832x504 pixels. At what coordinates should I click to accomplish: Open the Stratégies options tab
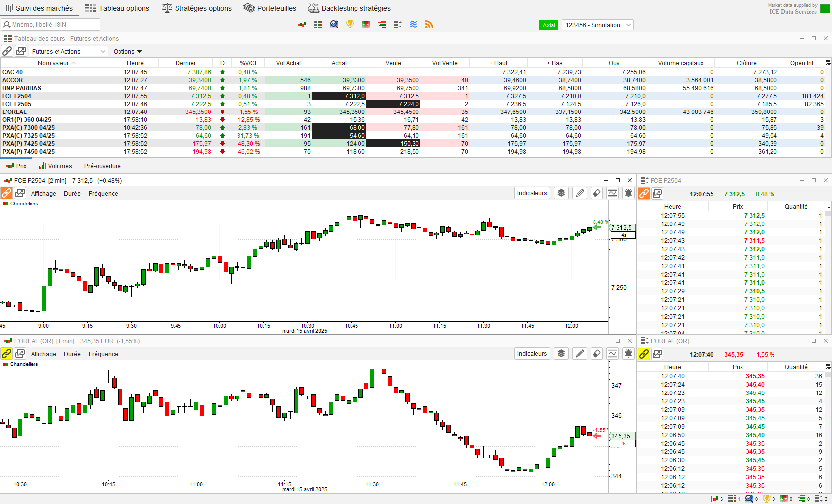pyautogui.click(x=197, y=8)
